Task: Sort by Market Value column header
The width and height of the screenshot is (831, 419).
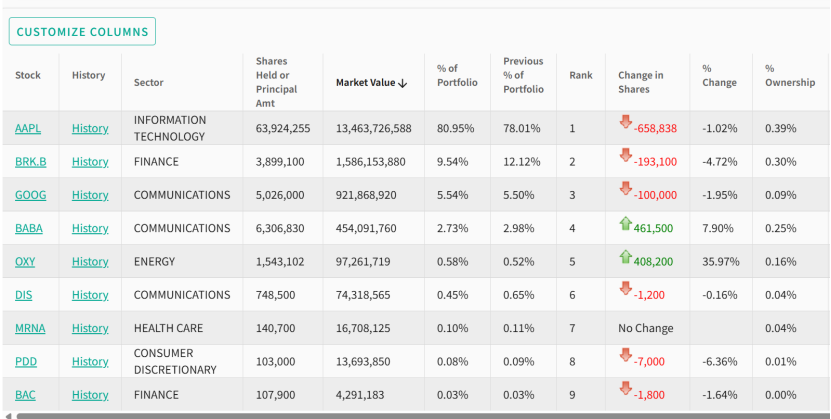Action: pos(371,82)
